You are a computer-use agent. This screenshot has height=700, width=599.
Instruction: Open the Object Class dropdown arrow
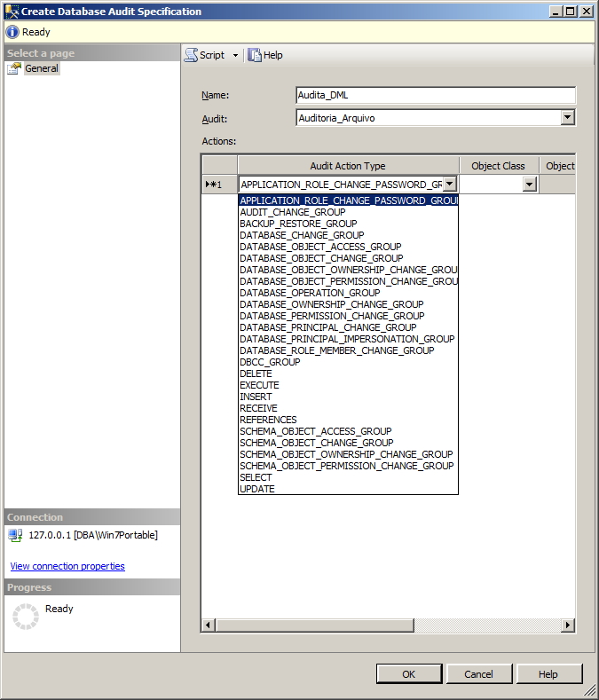click(529, 184)
